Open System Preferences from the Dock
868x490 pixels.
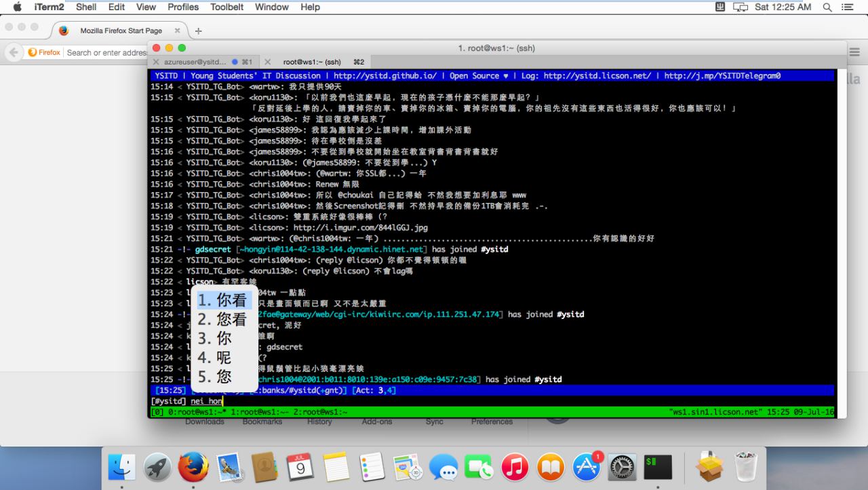(x=622, y=468)
